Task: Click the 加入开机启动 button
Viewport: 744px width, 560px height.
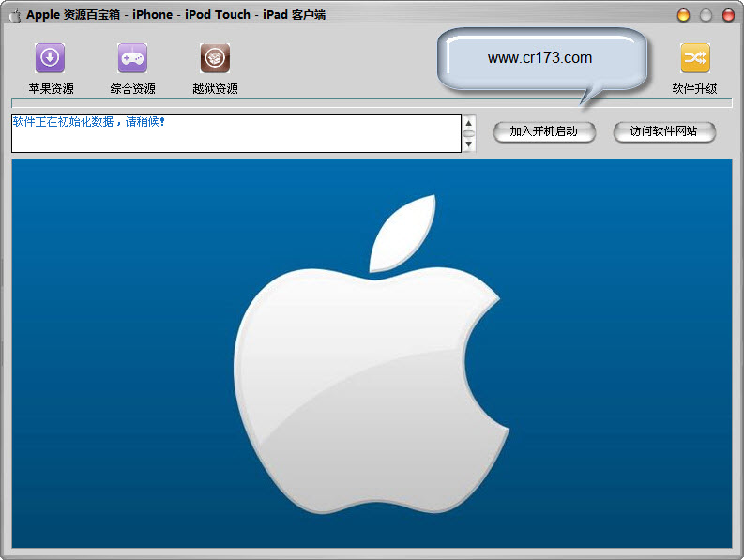Action: click(544, 131)
